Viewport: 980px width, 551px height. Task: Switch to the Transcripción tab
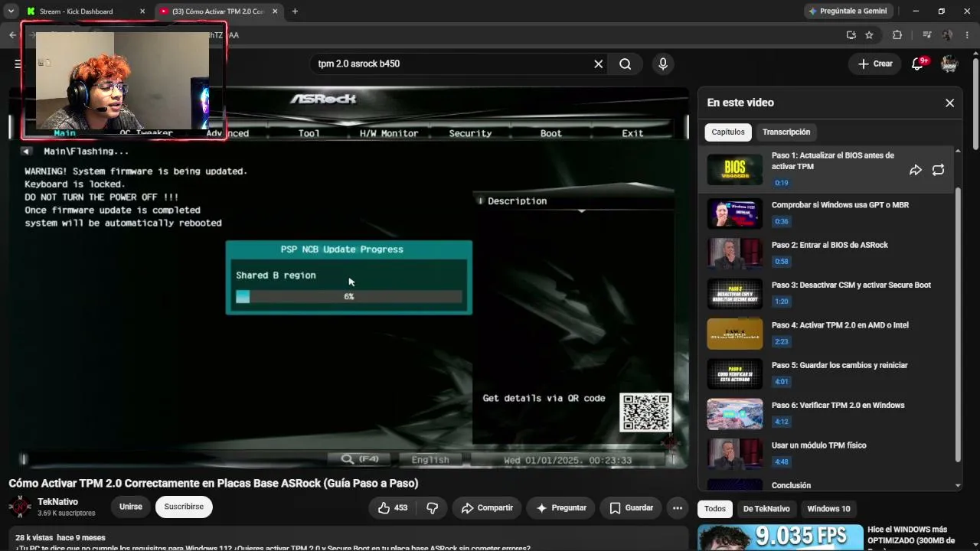[x=786, y=132]
